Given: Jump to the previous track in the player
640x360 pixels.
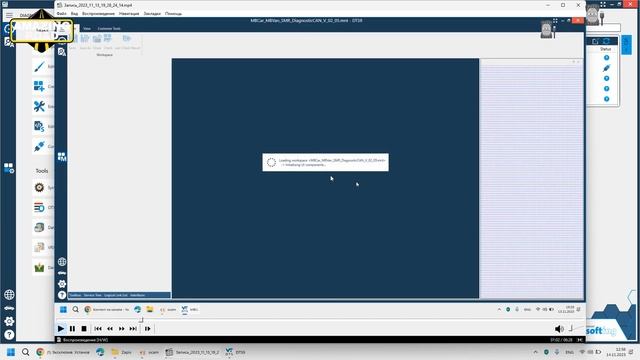Looking at the screenshot, I should (98, 329).
